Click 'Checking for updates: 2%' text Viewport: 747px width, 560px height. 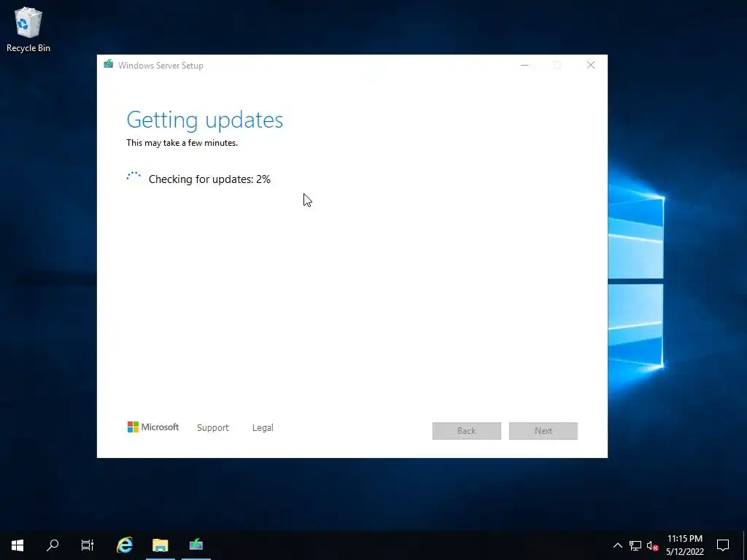point(209,179)
